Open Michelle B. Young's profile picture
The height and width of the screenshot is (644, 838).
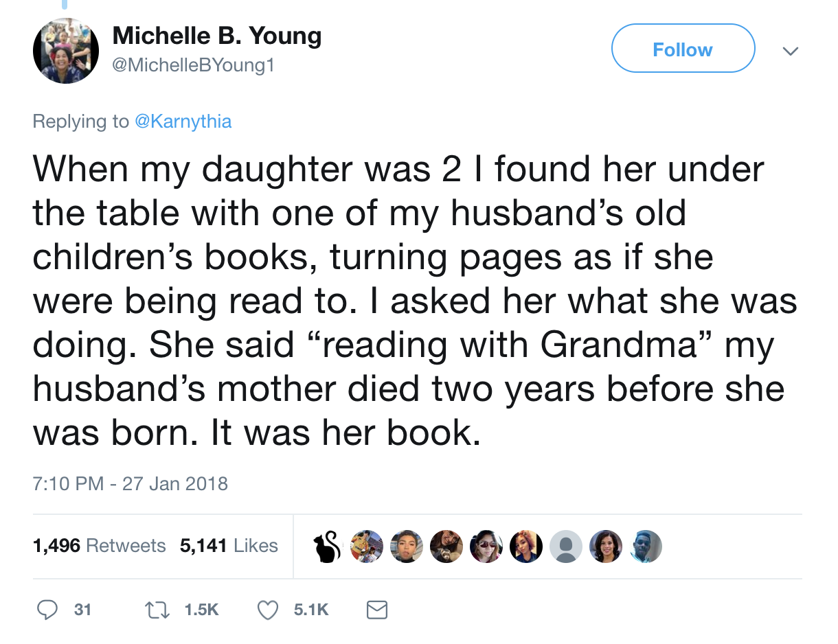(x=66, y=51)
